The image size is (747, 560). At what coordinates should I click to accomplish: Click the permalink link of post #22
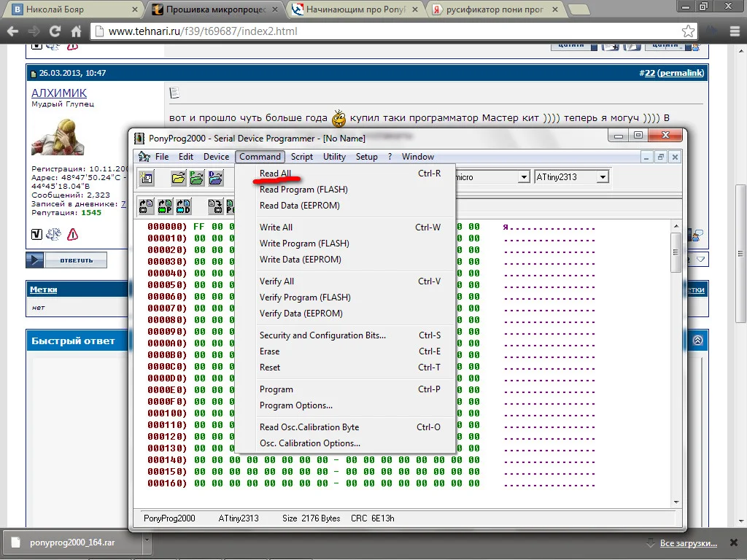click(682, 73)
